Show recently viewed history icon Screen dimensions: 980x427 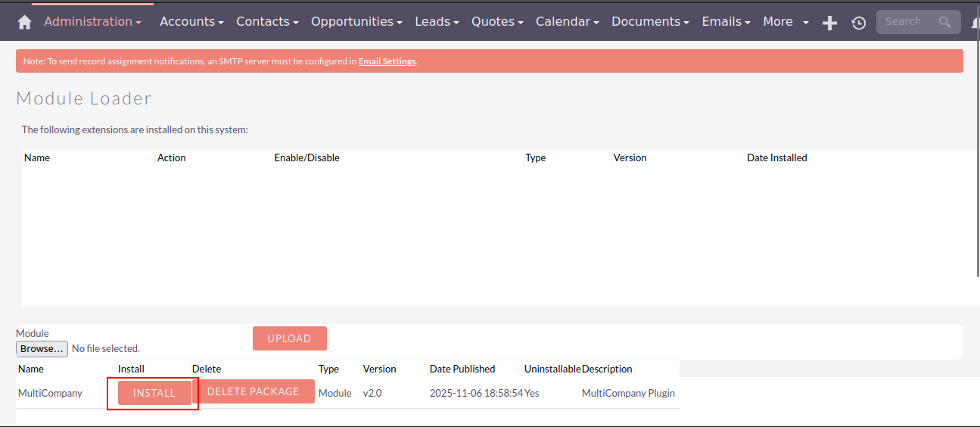tap(858, 23)
